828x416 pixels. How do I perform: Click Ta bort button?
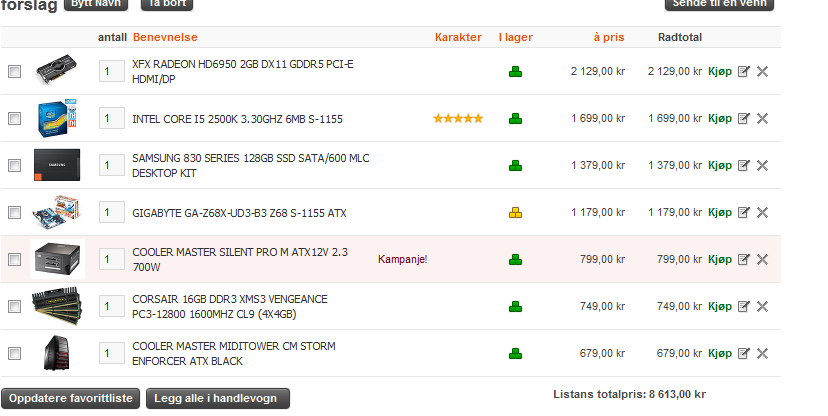point(167,4)
